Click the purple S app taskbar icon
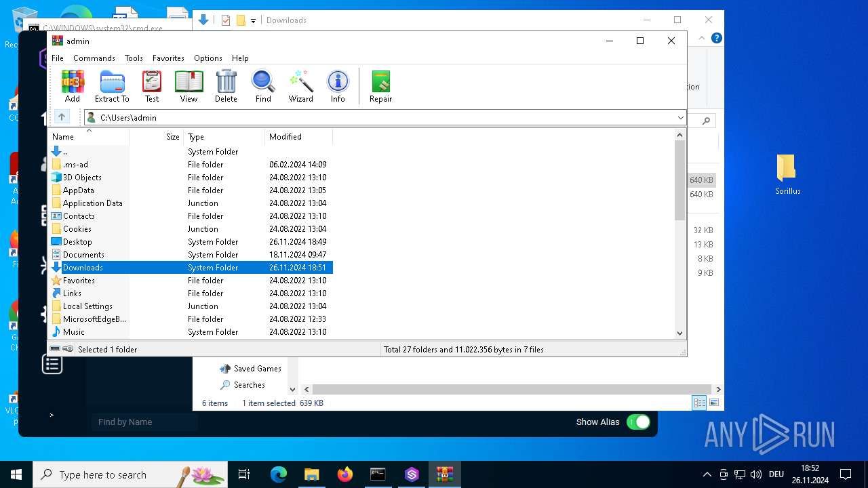This screenshot has width=868, height=488. (x=412, y=474)
